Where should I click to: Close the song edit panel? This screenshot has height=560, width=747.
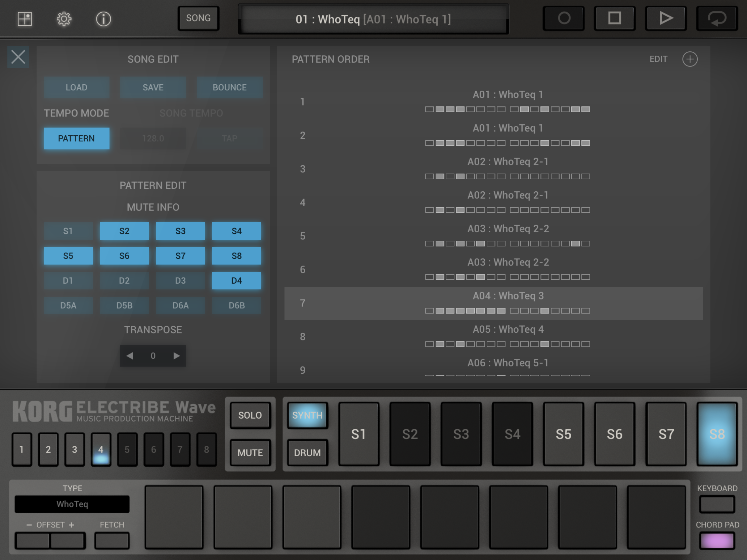18,57
